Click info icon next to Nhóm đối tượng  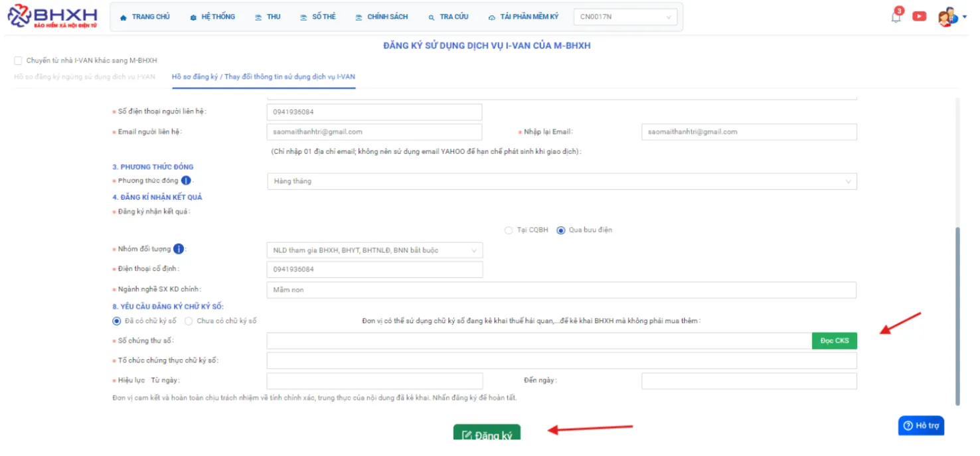(x=179, y=249)
